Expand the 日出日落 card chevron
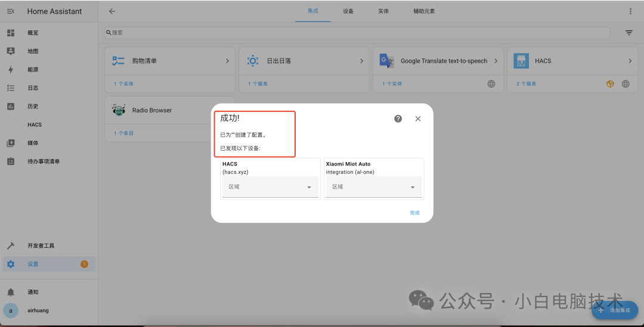644x327 pixels. click(361, 61)
